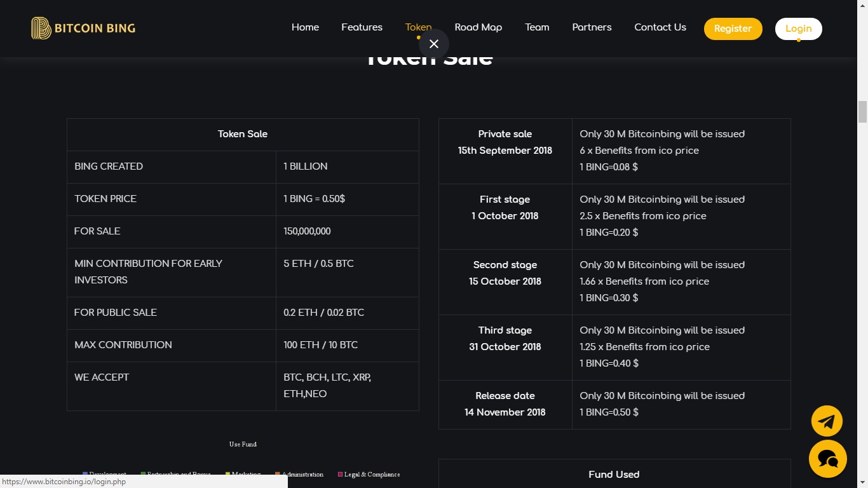Image resolution: width=868 pixels, height=488 pixels.
Task: Click the page scrollbar thumb
Action: (x=862, y=112)
